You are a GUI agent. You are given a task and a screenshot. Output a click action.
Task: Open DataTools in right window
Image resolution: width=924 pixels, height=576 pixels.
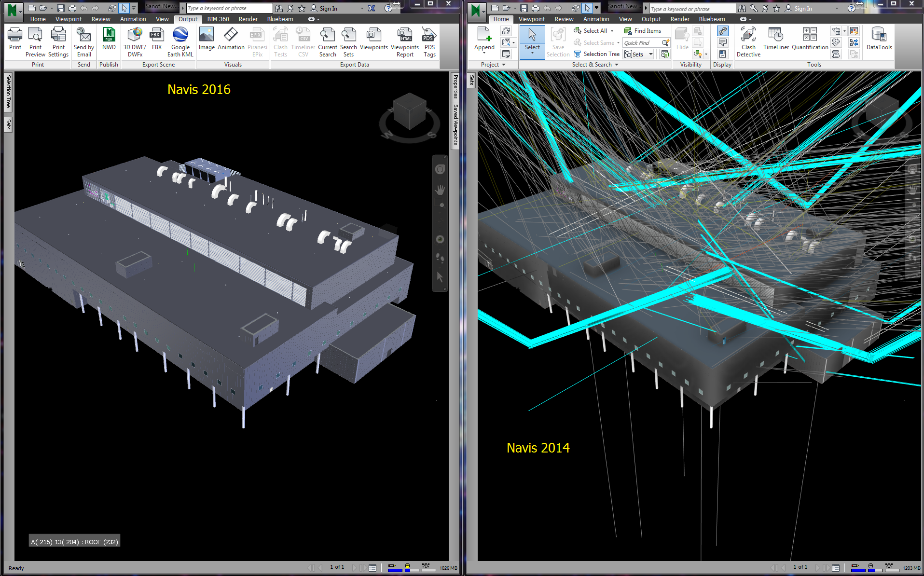[x=879, y=39]
